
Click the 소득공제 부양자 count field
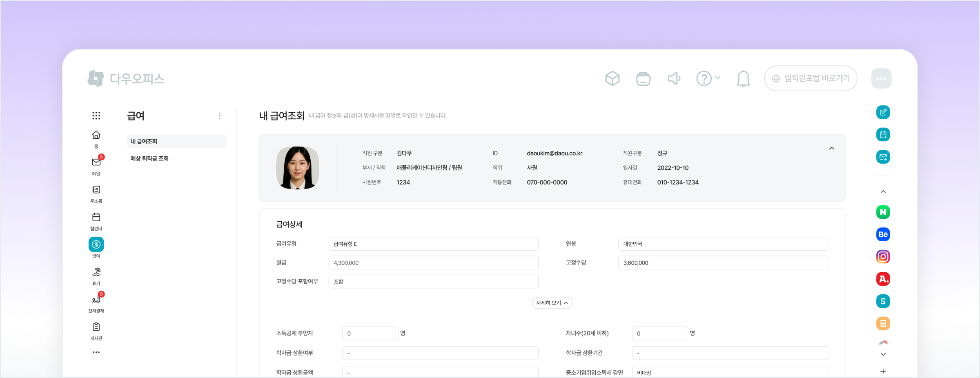tap(370, 333)
